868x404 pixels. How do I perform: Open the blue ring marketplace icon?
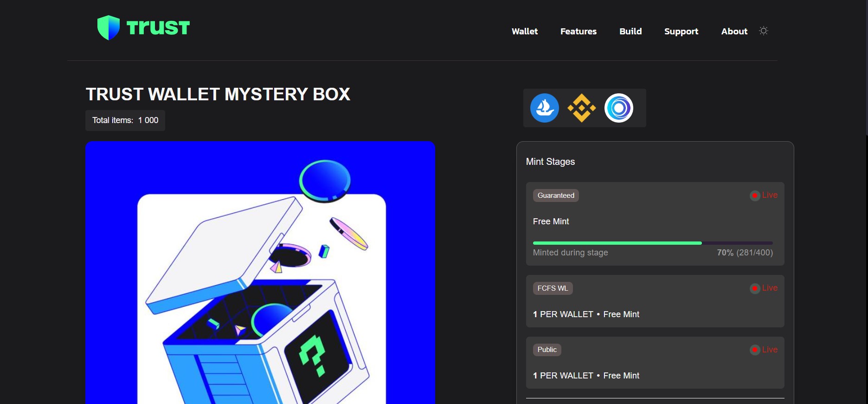point(619,108)
